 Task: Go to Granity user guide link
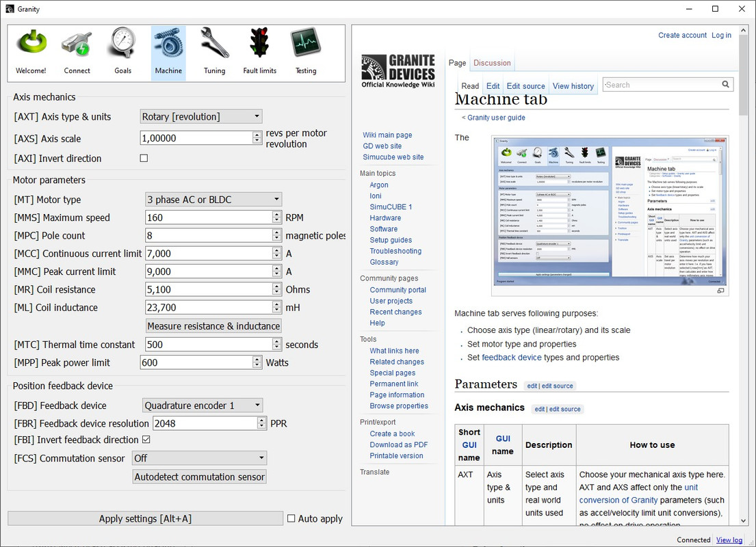pyautogui.click(x=496, y=117)
